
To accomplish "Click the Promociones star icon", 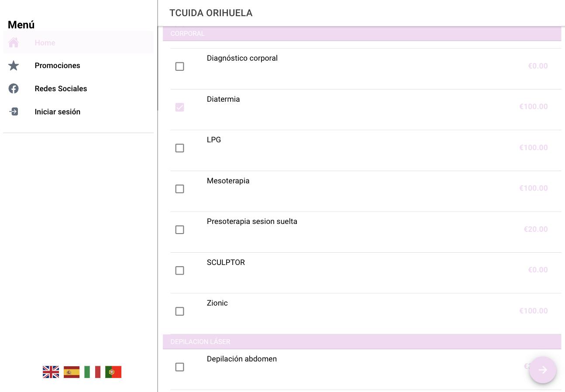I will click(14, 65).
